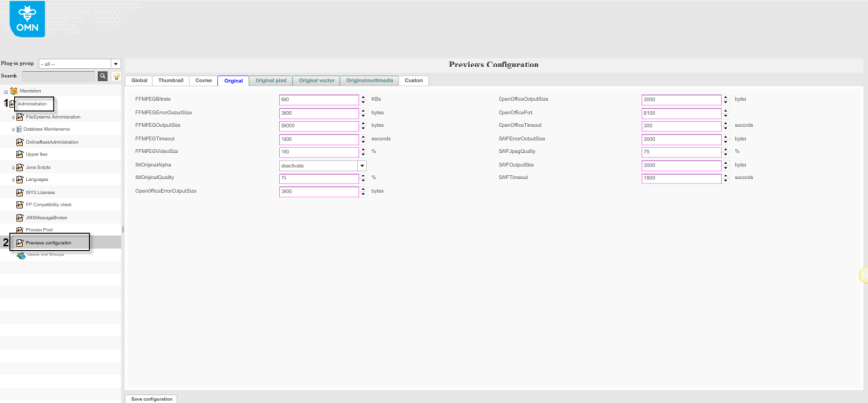Switch to the Custom tab

click(x=414, y=81)
